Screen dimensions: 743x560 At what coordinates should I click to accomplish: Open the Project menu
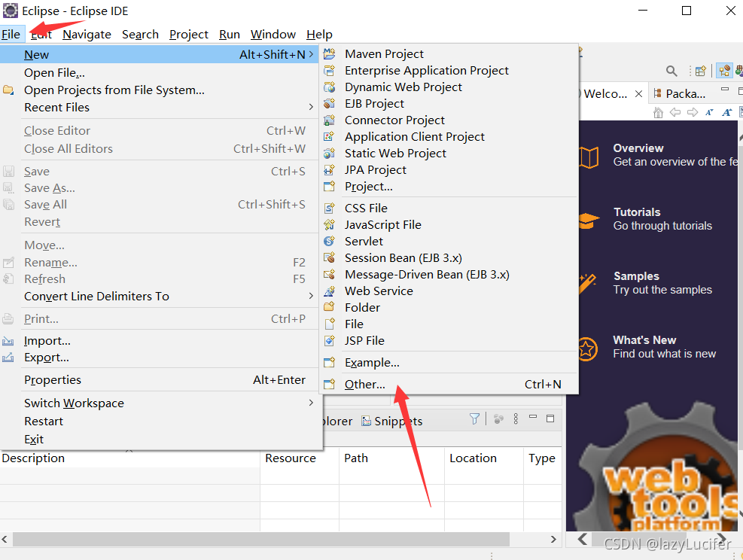(189, 35)
